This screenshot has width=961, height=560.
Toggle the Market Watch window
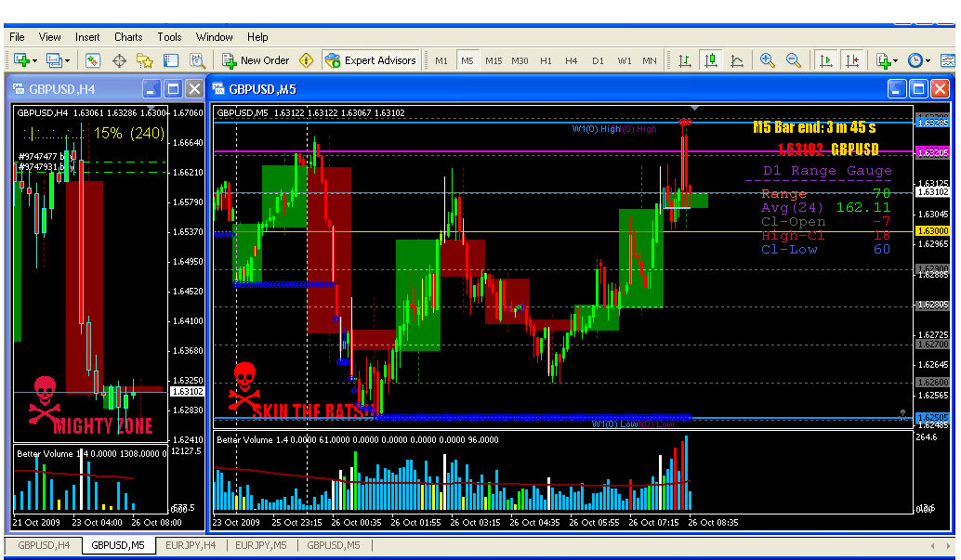(93, 60)
